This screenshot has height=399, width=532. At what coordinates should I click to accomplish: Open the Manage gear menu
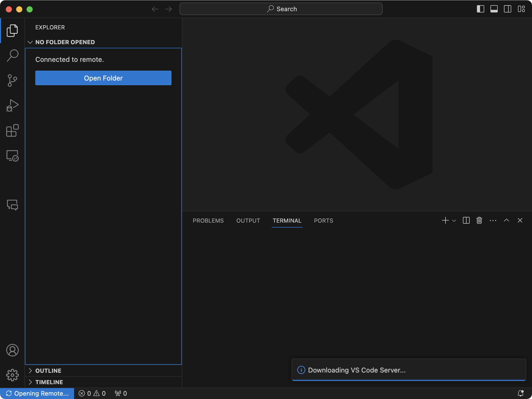pyautogui.click(x=12, y=375)
